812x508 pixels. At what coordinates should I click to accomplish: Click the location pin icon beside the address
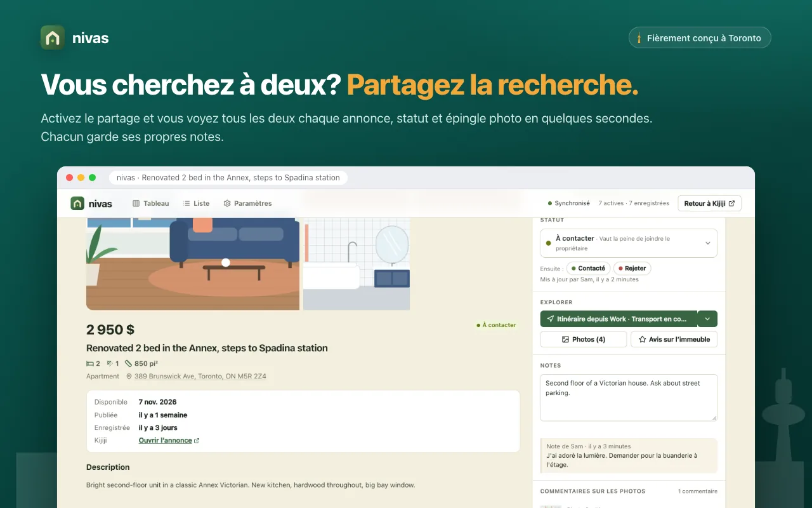coord(129,377)
